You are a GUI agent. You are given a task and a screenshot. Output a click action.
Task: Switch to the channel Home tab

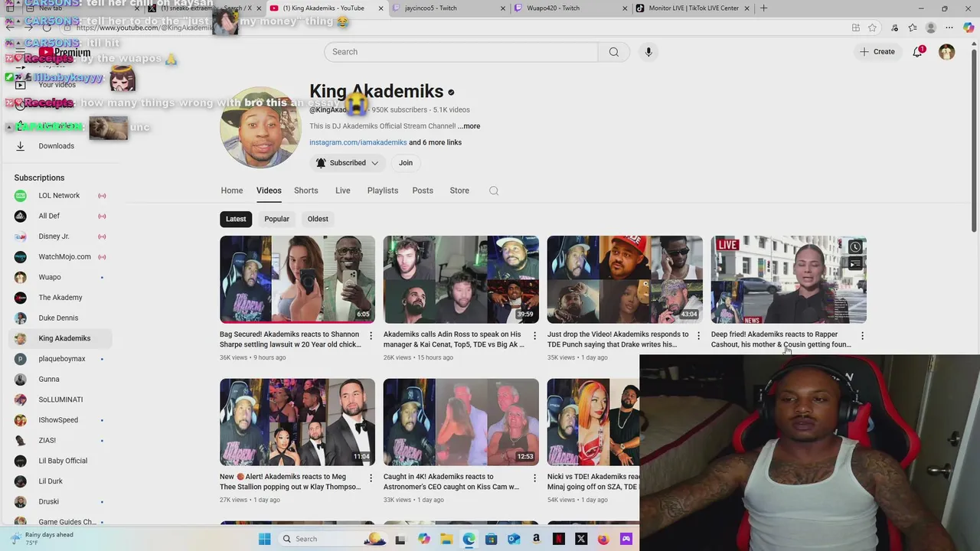232,191
